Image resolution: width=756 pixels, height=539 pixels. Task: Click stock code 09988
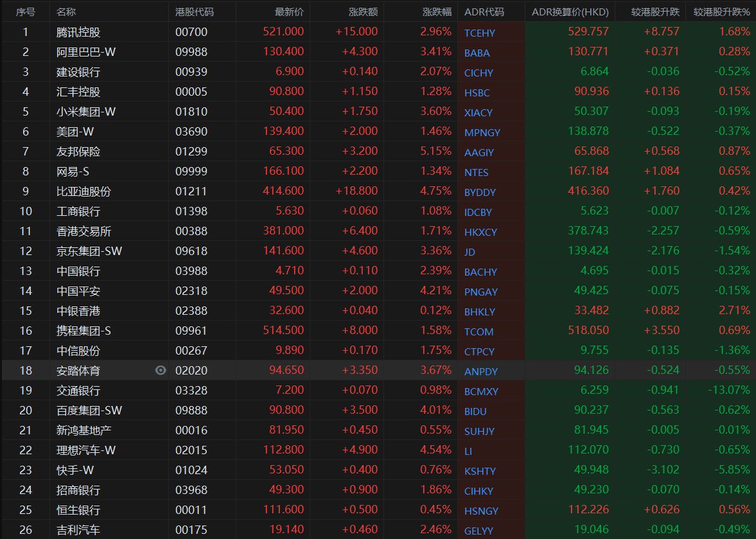coord(191,52)
